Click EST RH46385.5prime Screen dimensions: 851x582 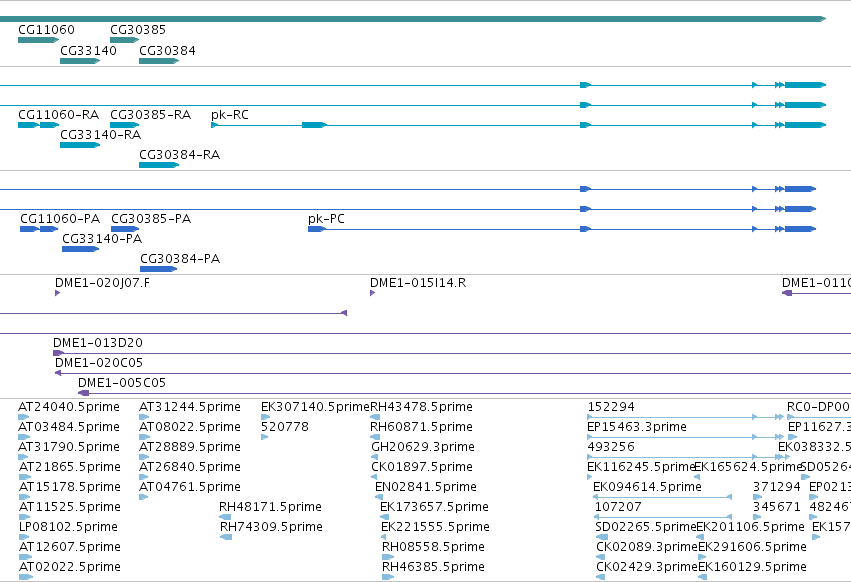click(434, 567)
